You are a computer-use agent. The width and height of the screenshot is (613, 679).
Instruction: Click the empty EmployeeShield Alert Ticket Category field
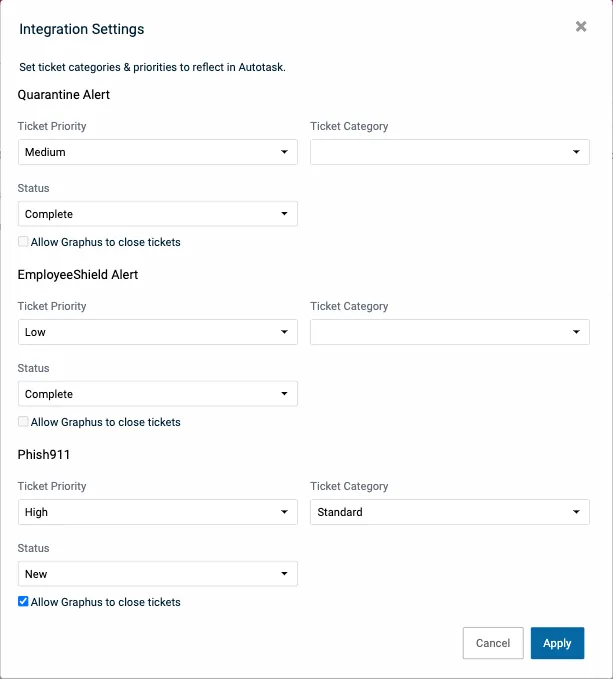tap(440, 332)
